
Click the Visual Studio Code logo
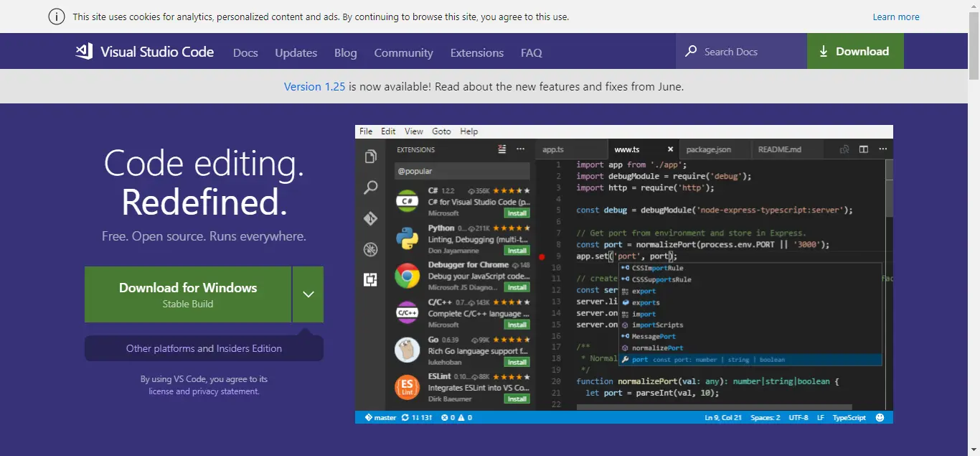[x=145, y=51]
